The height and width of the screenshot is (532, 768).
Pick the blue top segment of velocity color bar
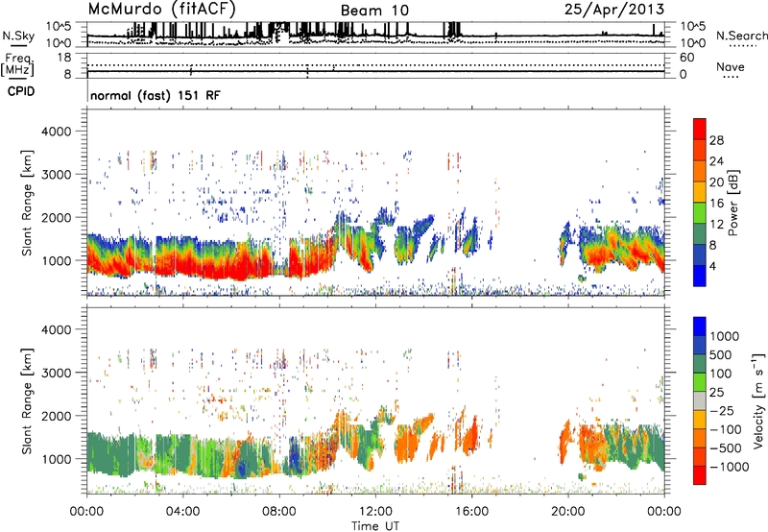tap(700, 326)
